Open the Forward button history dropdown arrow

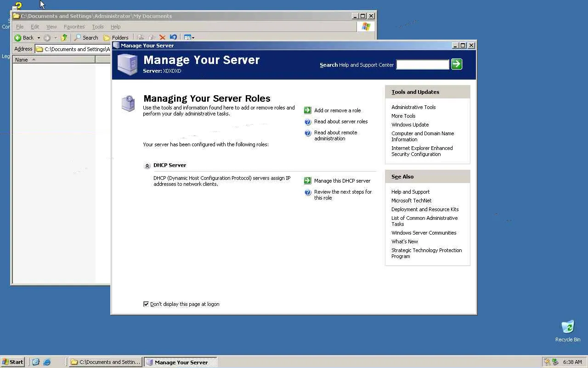click(x=56, y=38)
